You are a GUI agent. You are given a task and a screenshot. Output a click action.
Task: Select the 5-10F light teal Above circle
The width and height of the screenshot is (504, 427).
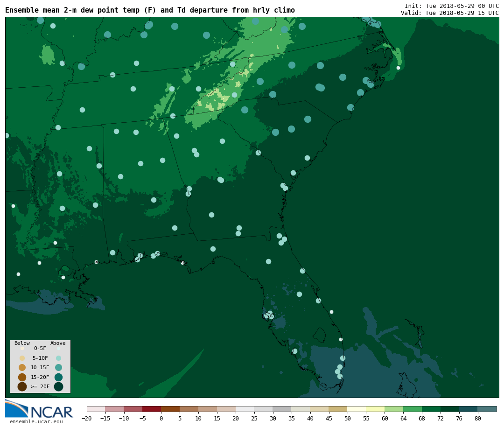58,358
